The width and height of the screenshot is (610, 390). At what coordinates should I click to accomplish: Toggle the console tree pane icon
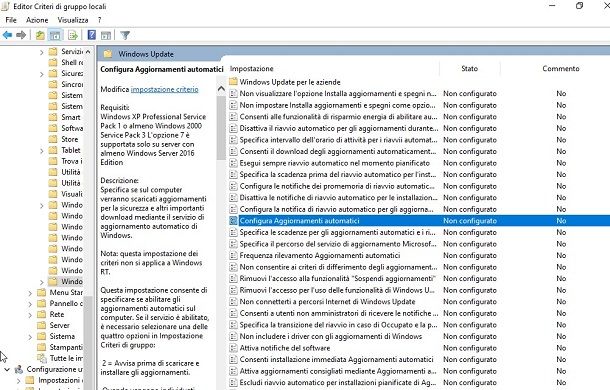55,35
